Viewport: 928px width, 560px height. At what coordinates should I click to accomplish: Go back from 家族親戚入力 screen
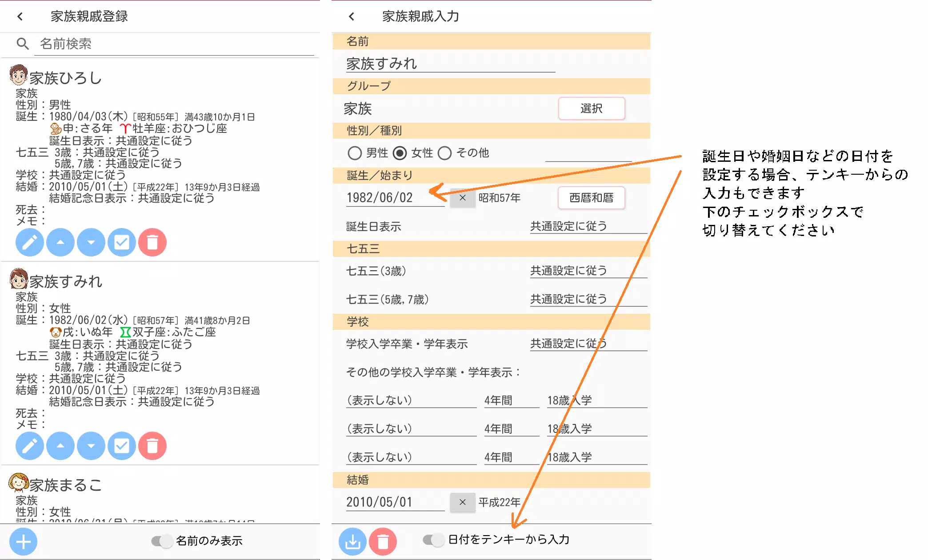click(x=352, y=16)
